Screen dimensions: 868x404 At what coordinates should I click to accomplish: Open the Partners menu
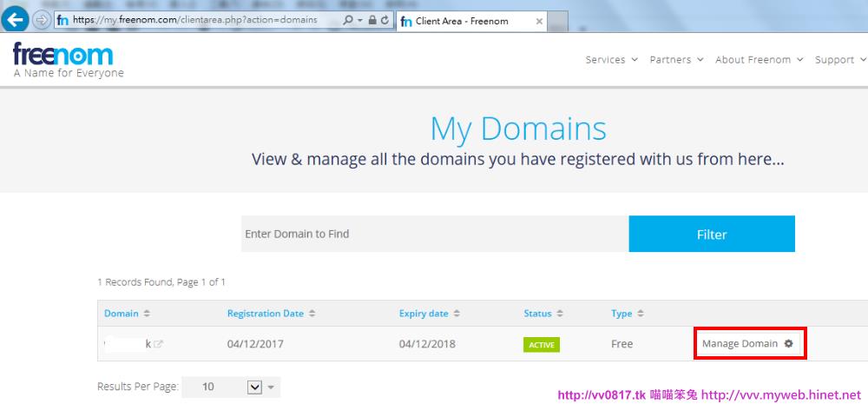tap(676, 60)
